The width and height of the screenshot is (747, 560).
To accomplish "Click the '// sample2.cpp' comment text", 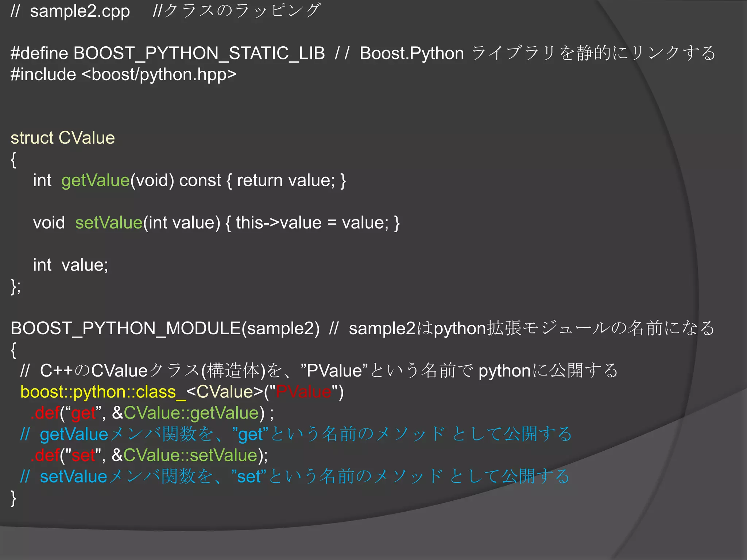I will click(x=70, y=11).
